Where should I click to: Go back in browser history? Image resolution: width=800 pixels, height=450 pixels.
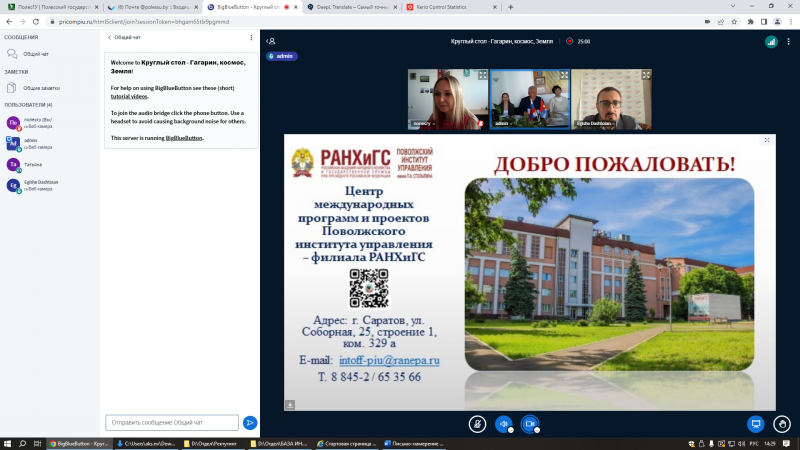coord(9,22)
